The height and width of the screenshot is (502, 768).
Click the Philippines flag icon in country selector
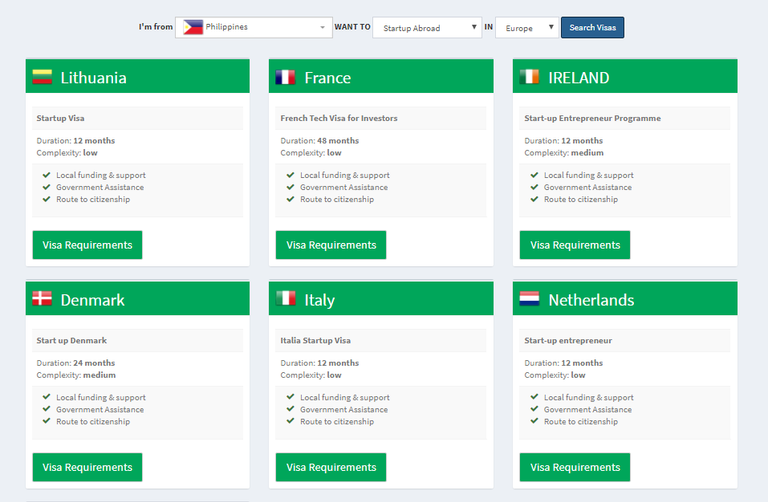(x=193, y=27)
